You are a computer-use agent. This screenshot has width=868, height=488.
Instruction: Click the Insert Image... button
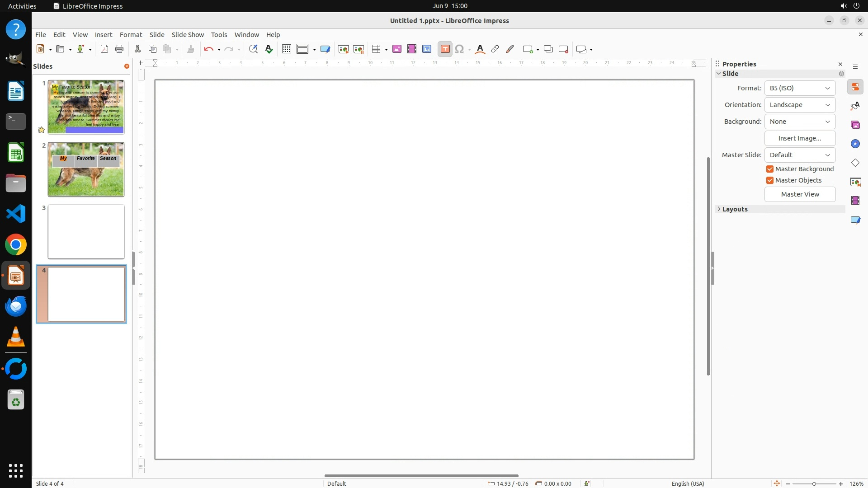799,138
